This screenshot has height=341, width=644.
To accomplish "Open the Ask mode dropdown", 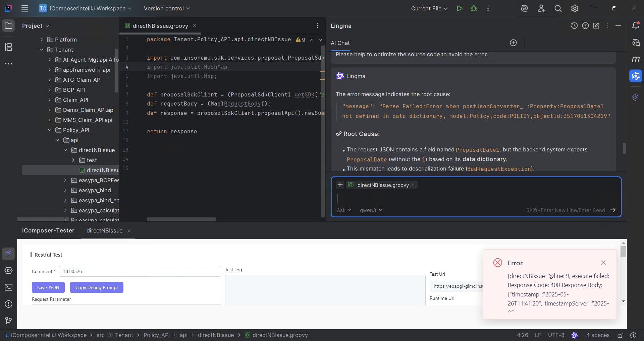I will pyautogui.click(x=344, y=210).
